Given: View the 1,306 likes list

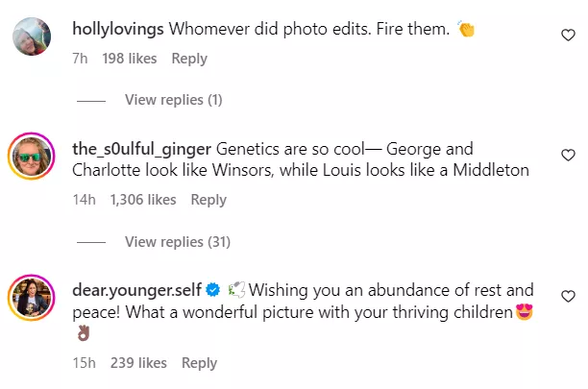Looking at the screenshot, I should coord(143,200).
